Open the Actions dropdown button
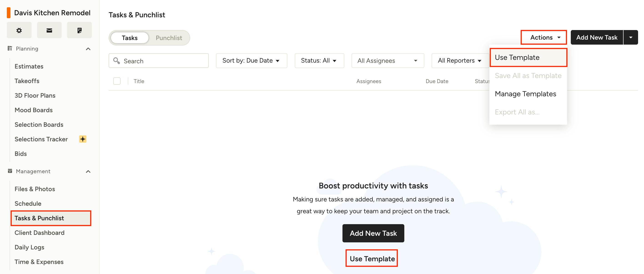Screen dimensions: 644x274 click(x=544, y=37)
